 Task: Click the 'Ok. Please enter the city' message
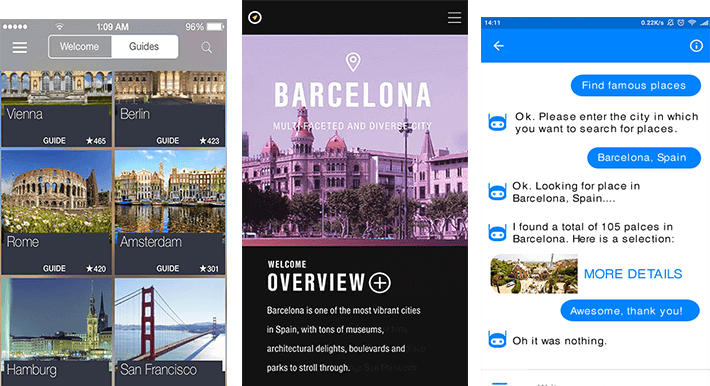tap(606, 122)
